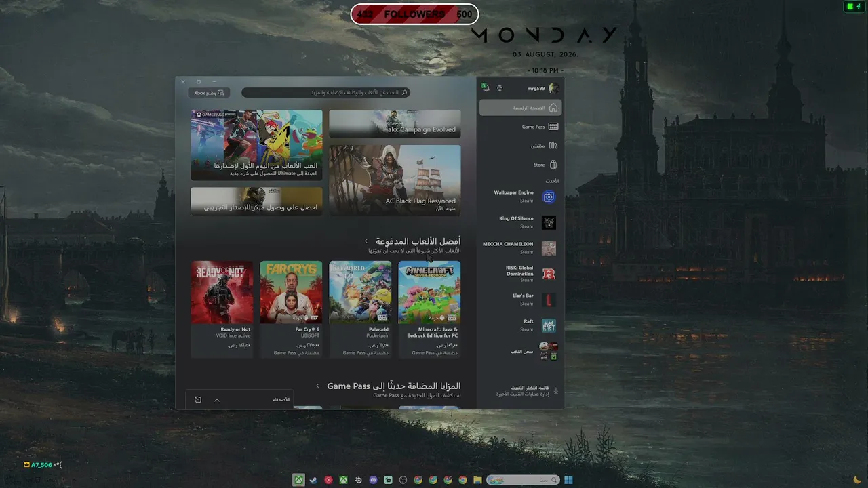Open the Store bag icon in sidebar
Viewport: 868px width, 488px height.
click(553, 165)
